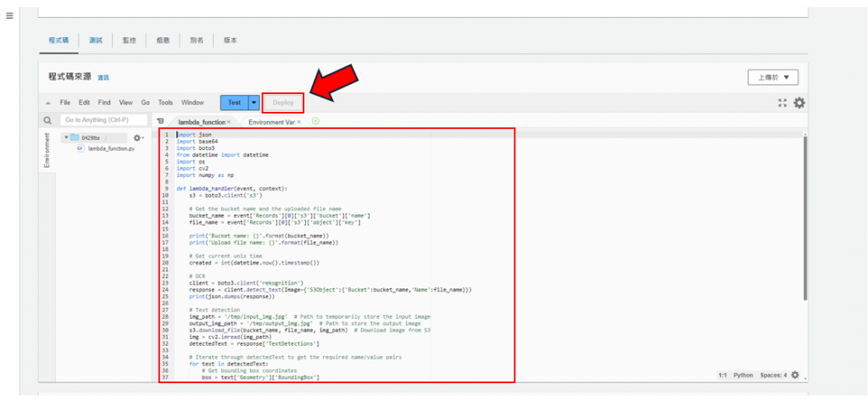
Task: Collapse the 0429tte folder tree
Action: pos(66,138)
